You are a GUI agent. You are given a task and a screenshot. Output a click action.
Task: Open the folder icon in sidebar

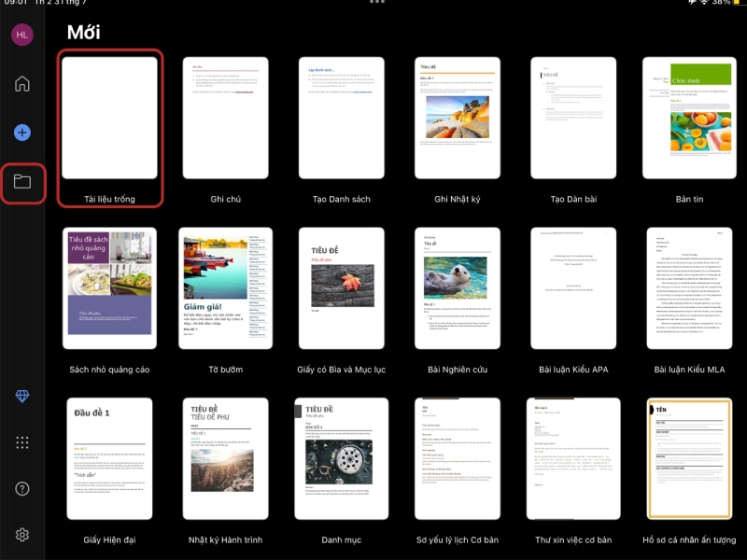[21, 182]
